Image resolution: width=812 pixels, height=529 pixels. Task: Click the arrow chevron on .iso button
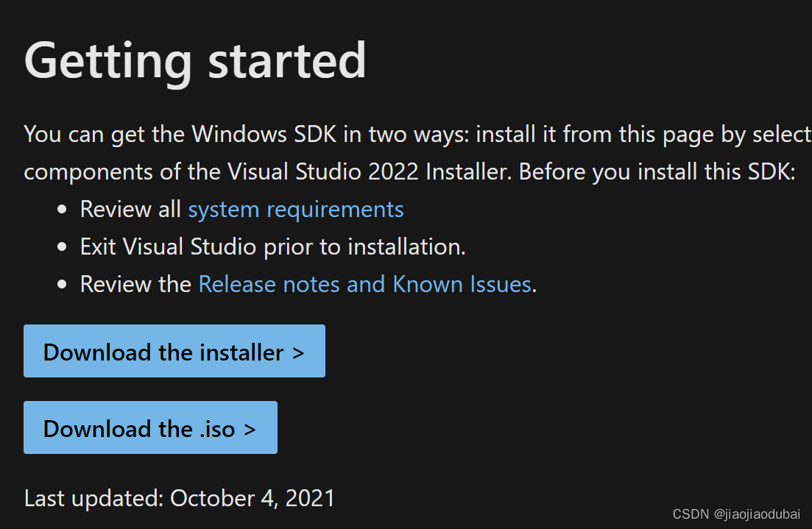[x=250, y=430]
